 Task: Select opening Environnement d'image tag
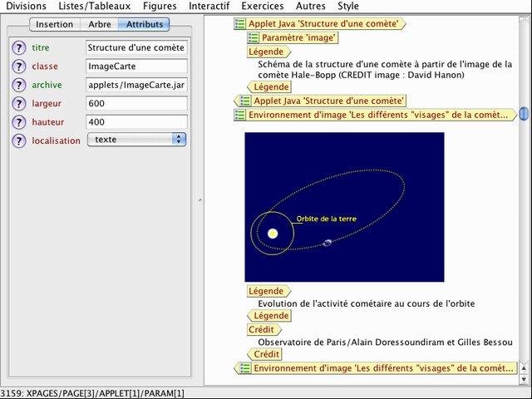[x=375, y=115]
